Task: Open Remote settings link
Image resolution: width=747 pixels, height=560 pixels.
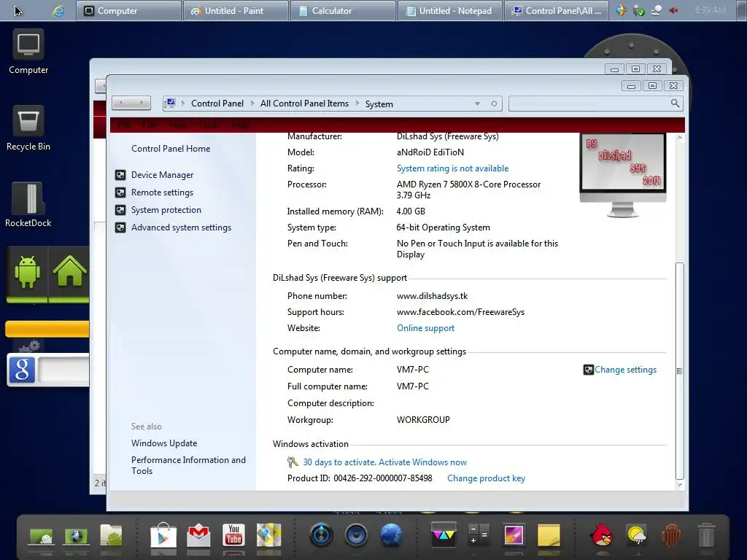Action: pos(162,192)
